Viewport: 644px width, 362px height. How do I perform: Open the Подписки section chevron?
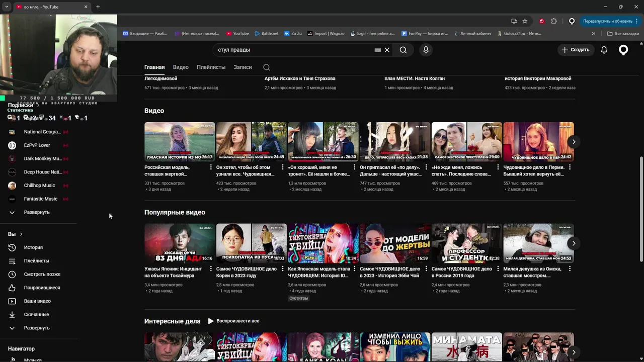tap(38, 105)
